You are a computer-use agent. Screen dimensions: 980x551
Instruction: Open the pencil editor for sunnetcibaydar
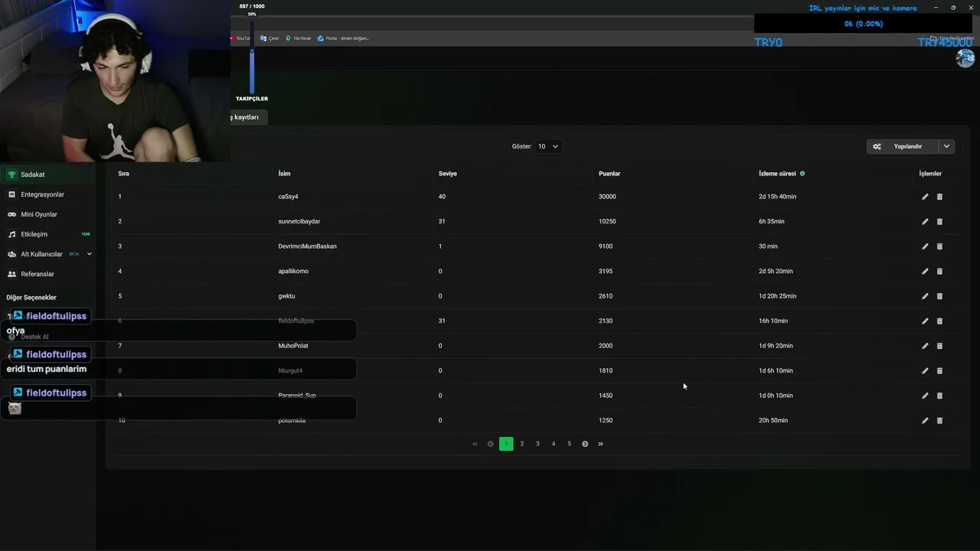925,222
